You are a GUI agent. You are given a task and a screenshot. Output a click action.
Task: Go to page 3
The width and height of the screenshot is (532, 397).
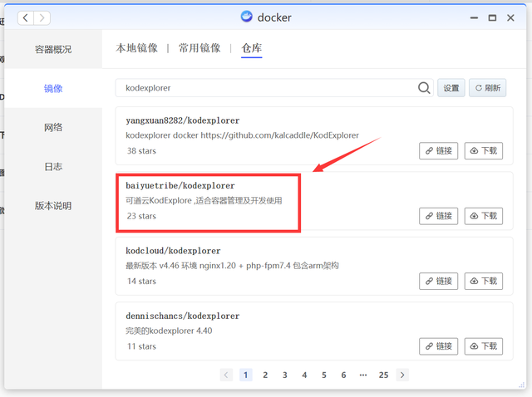click(x=285, y=375)
